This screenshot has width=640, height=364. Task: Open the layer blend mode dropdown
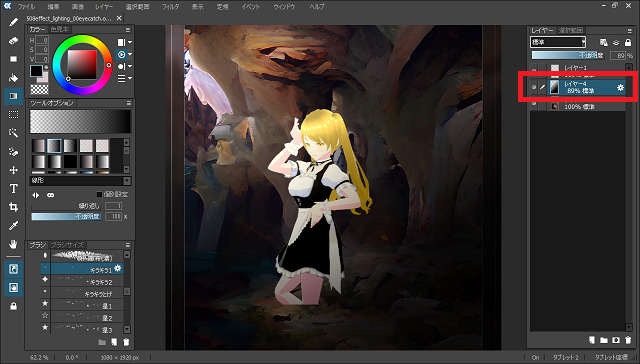coord(558,42)
